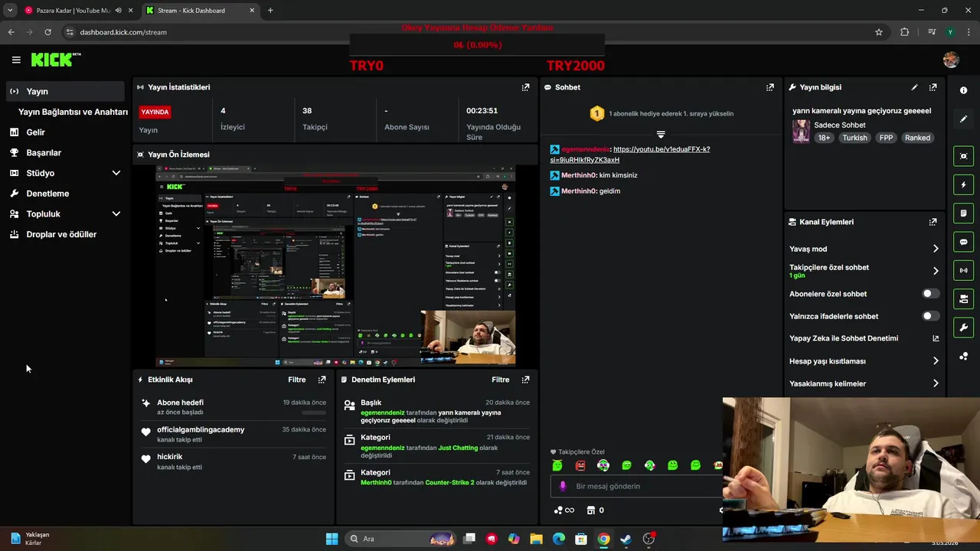Click the microphone icon in the chat box
980x551 pixels.
coord(563,486)
